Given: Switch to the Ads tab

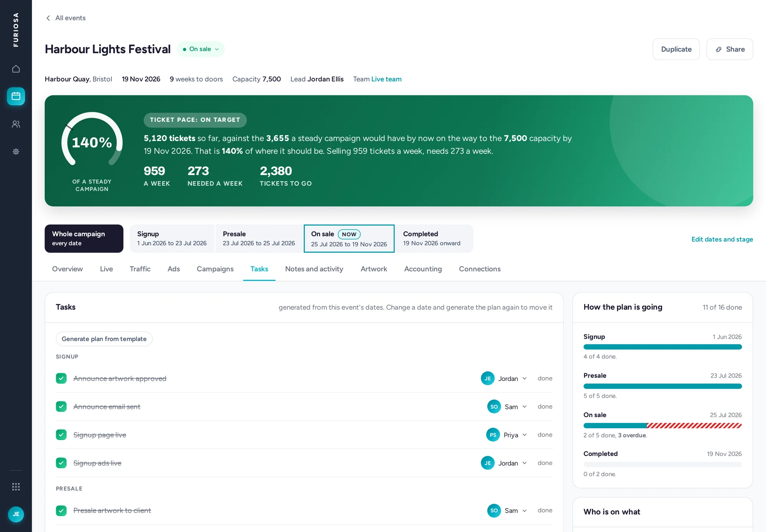Looking at the screenshot, I should (x=173, y=269).
